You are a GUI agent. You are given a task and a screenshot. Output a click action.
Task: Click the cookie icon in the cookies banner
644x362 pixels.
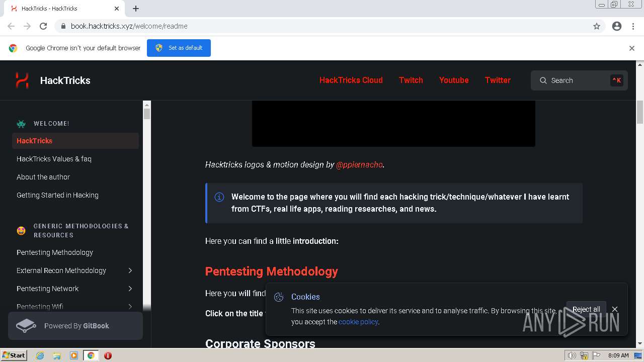click(x=279, y=297)
